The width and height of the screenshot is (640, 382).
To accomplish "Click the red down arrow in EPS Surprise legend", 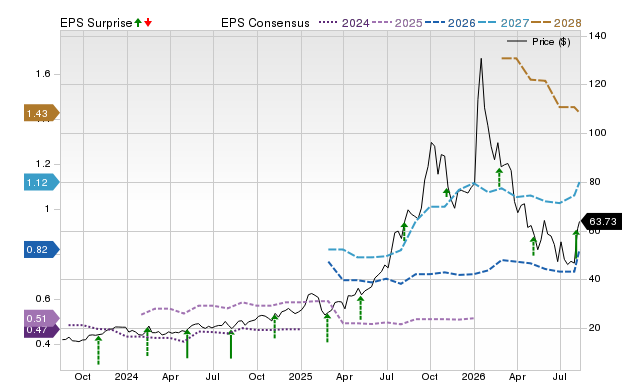I will pyautogui.click(x=148, y=23).
